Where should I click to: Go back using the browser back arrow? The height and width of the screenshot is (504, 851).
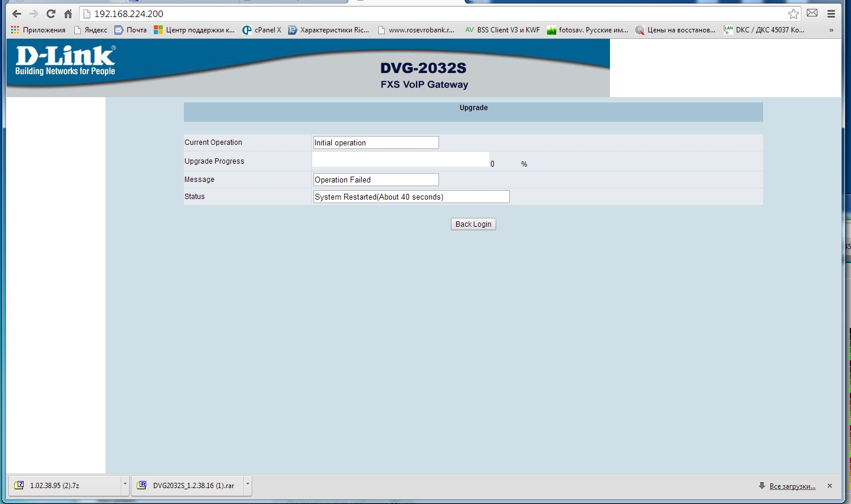click(17, 14)
